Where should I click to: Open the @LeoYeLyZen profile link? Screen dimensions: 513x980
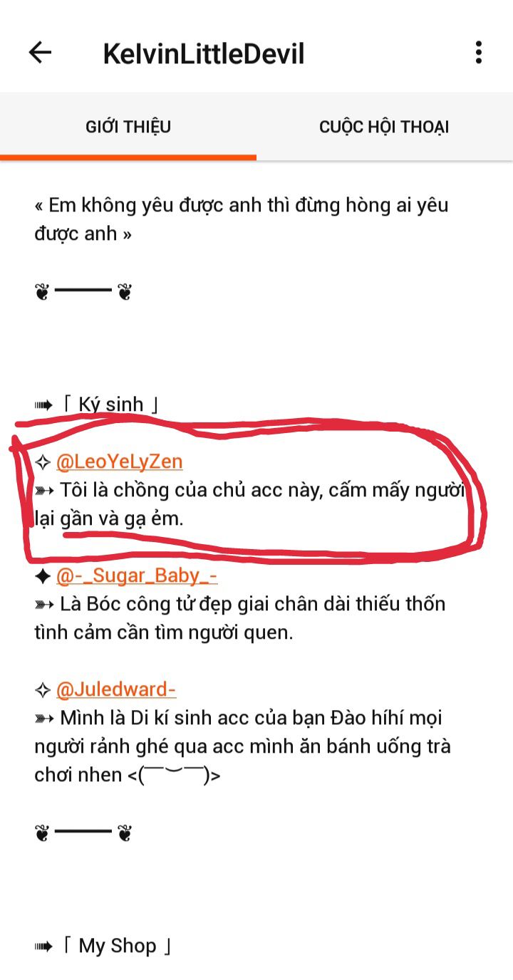[120, 462]
